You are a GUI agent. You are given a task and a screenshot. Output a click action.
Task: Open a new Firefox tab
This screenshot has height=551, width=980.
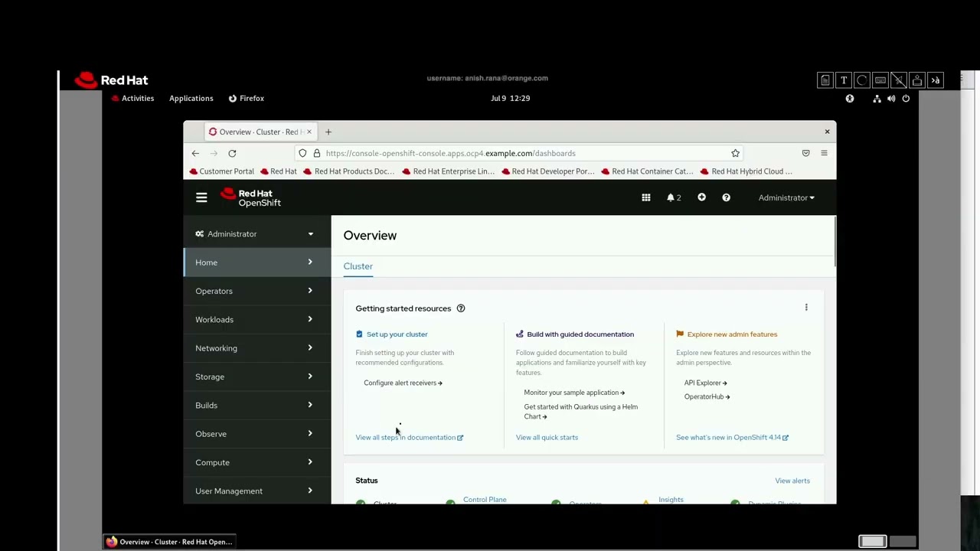point(328,132)
